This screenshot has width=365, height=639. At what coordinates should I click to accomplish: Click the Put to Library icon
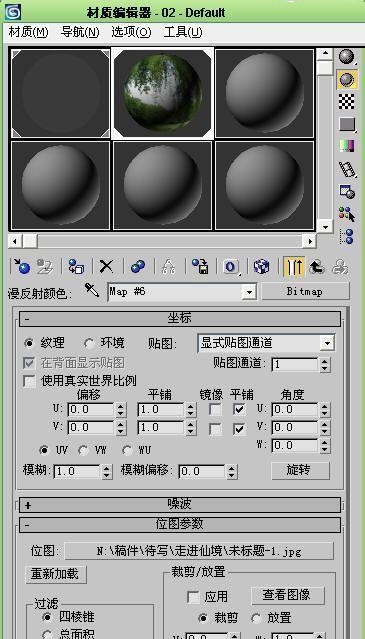pos(200,267)
